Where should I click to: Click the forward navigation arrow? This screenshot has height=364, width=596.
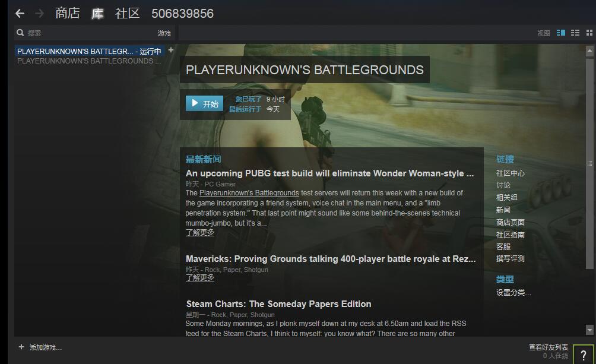click(x=39, y=13)
